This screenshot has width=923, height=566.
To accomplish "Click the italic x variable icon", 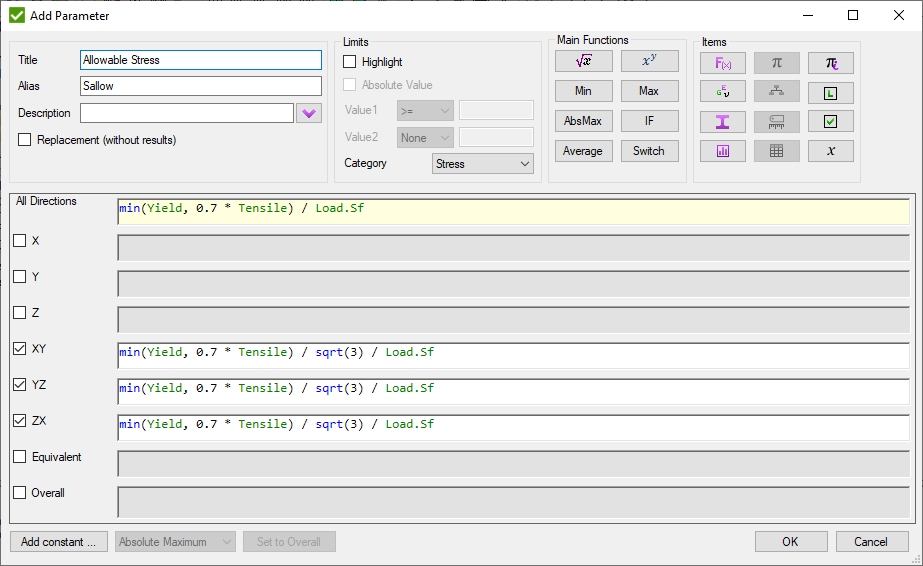I will 830,151.
